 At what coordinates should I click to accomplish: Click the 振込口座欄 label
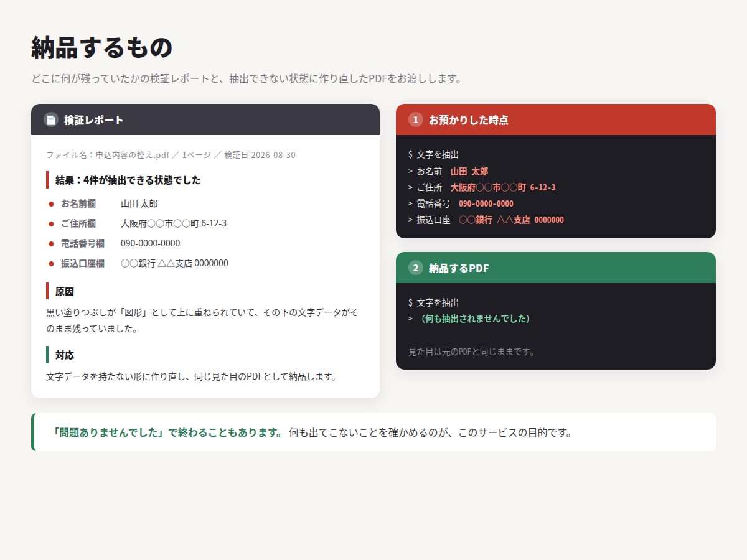83,263
